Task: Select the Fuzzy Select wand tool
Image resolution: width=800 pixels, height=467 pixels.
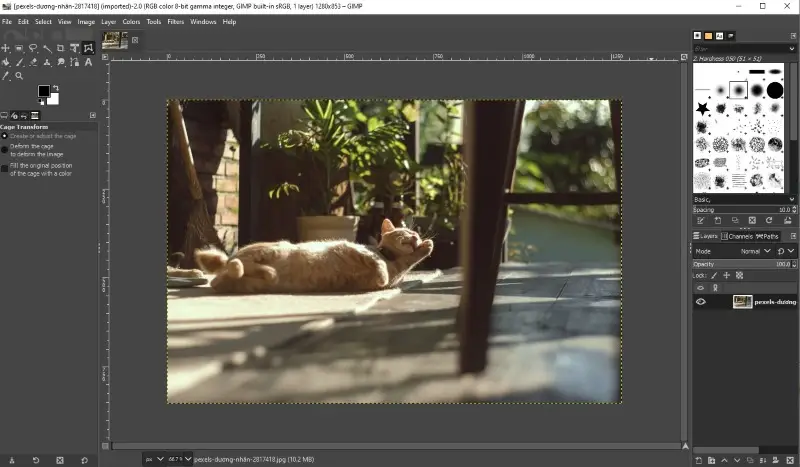Action: (x=47, y=48)
